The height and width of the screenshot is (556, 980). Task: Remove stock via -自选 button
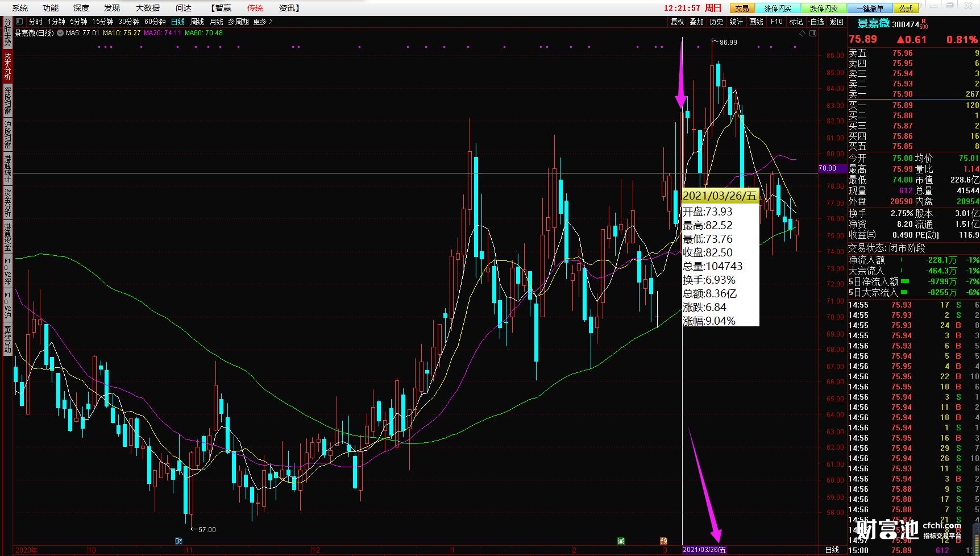click(816, 22)
